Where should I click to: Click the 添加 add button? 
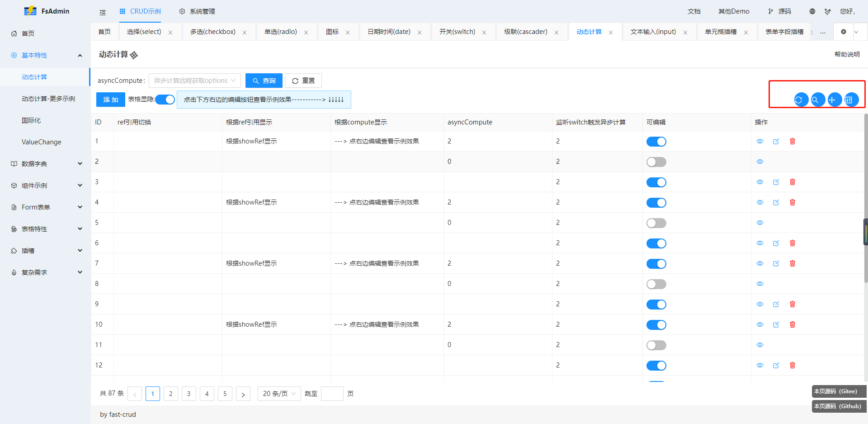[x=111, y=100]
